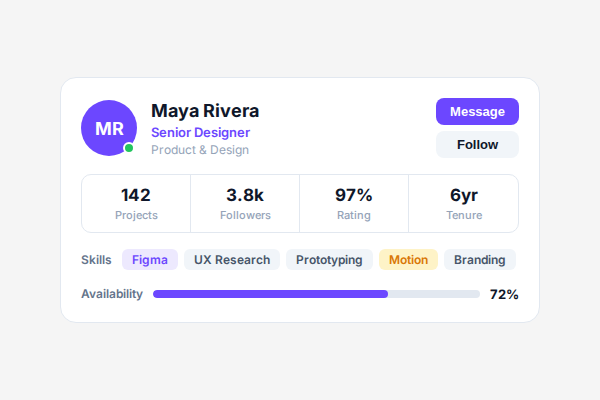Click the Senior Designer title
This screenshot has height=400, width=600.
200,132
